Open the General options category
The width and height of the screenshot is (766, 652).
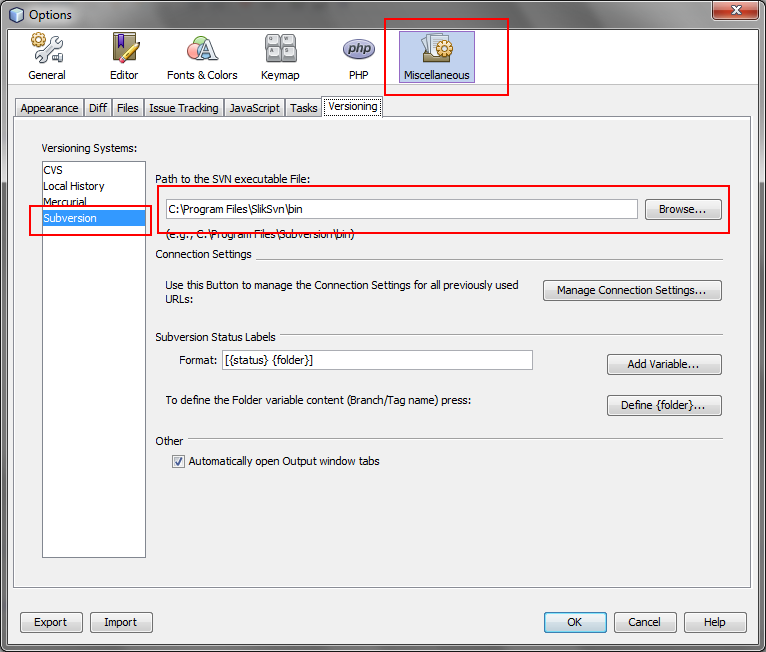[47, 57]
